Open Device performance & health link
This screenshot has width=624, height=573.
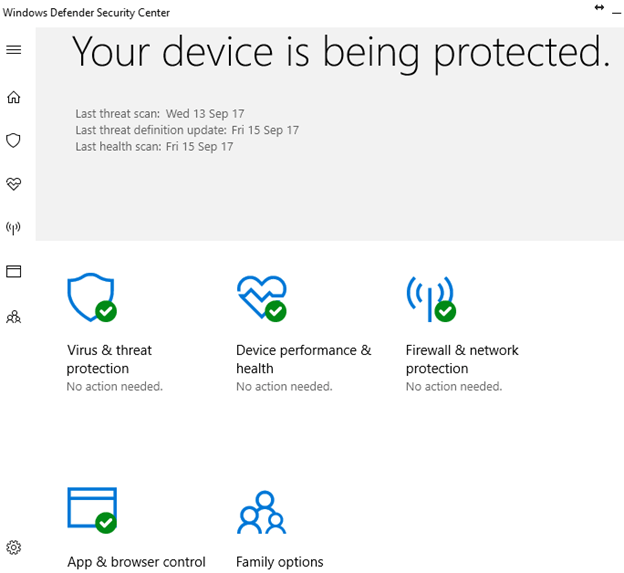[303, 359]
